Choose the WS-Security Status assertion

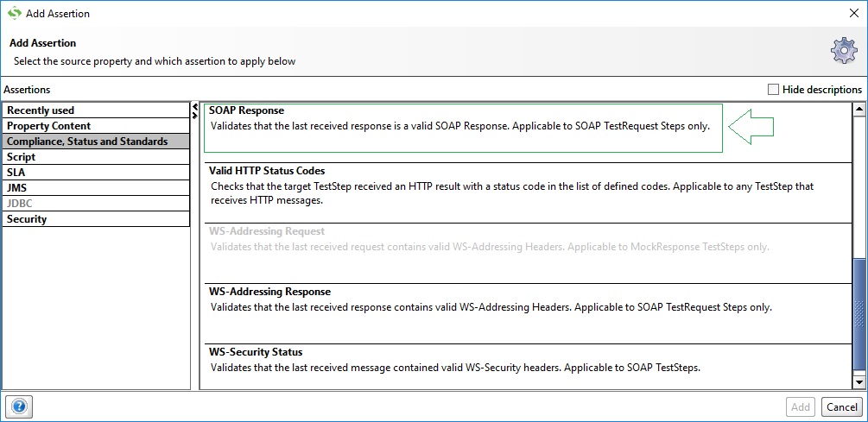coord(528,366)
